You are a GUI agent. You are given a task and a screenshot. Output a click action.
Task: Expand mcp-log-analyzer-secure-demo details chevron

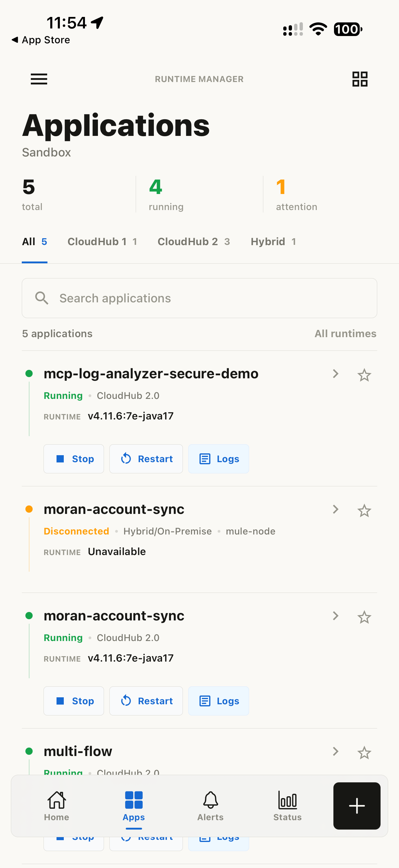tap(336, 374)
